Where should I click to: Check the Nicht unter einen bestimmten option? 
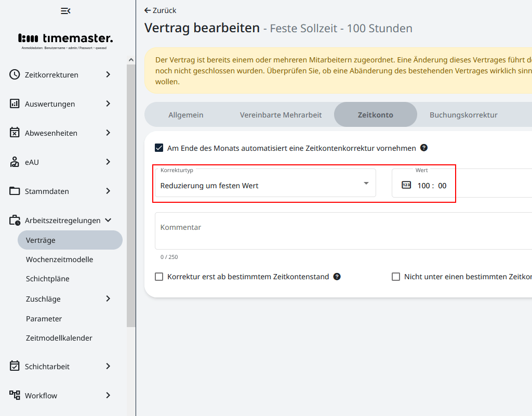coord(396,277)
